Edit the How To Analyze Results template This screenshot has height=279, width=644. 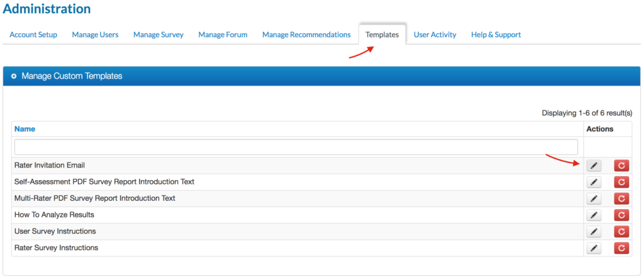(594, 215)
